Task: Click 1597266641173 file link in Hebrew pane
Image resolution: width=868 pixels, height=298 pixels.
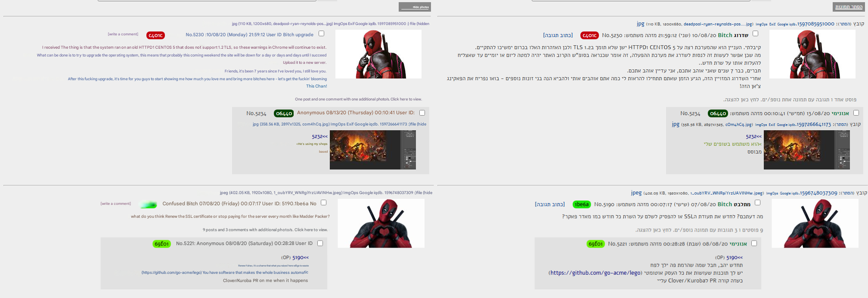Action: (814, 125)
